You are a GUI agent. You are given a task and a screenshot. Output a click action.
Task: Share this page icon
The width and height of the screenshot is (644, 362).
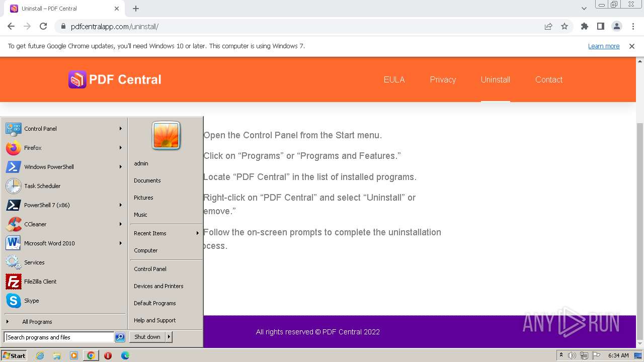pyautogui.click(x=548, y=26)
